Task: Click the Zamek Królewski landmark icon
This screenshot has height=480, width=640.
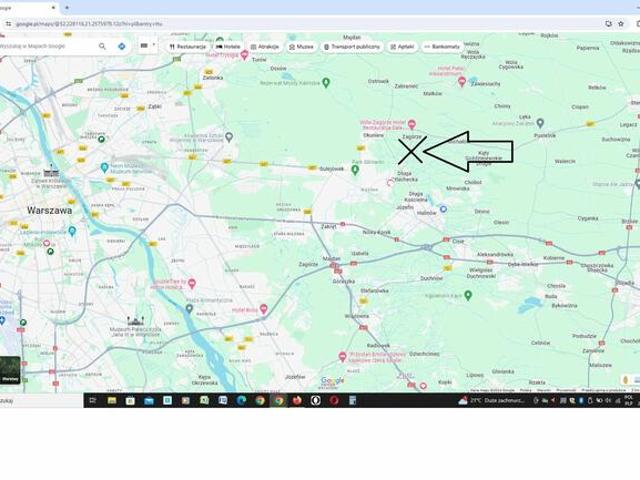Action: click(x=51, y=171)
